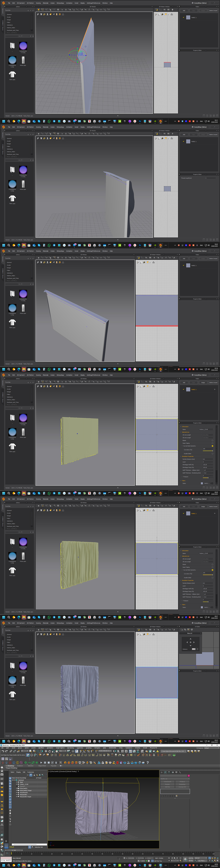Open the Modifiers menu in 3ds Max
This screenshot has height=868, width=220.
point(41,748)
